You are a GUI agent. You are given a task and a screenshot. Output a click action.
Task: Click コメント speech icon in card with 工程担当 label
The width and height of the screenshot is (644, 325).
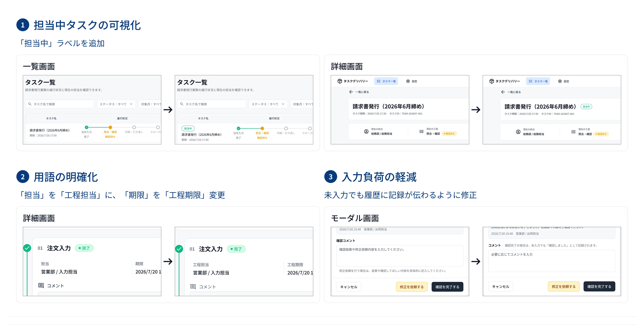tap(193, 286)
